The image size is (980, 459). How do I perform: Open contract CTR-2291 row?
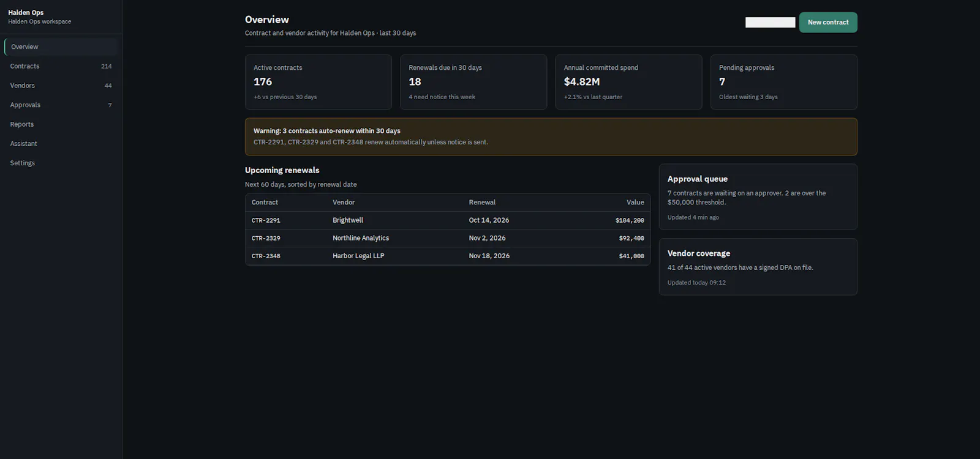(448, 220)
